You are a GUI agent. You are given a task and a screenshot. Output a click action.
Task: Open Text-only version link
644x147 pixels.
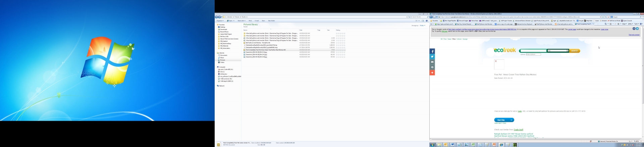click(634, 35)
